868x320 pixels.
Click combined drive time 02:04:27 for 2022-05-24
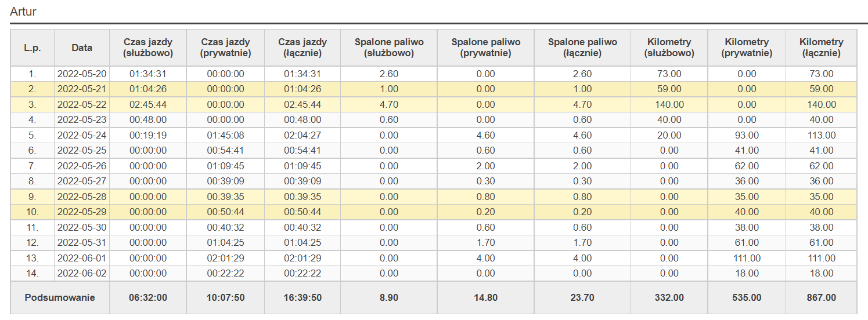302,136
